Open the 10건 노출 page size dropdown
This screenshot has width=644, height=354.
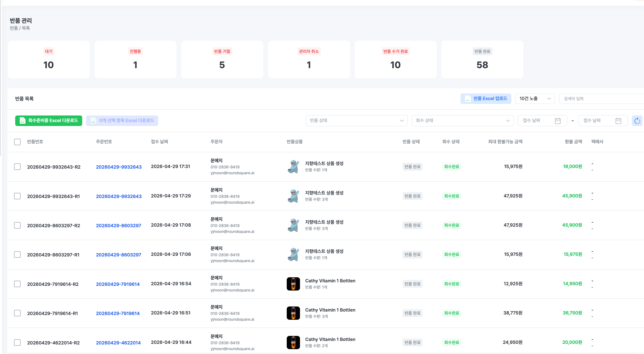tap(535, 99)
